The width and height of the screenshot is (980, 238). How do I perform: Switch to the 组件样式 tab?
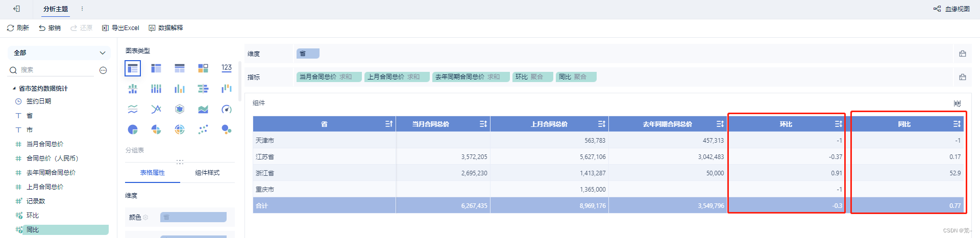[207, 173]
